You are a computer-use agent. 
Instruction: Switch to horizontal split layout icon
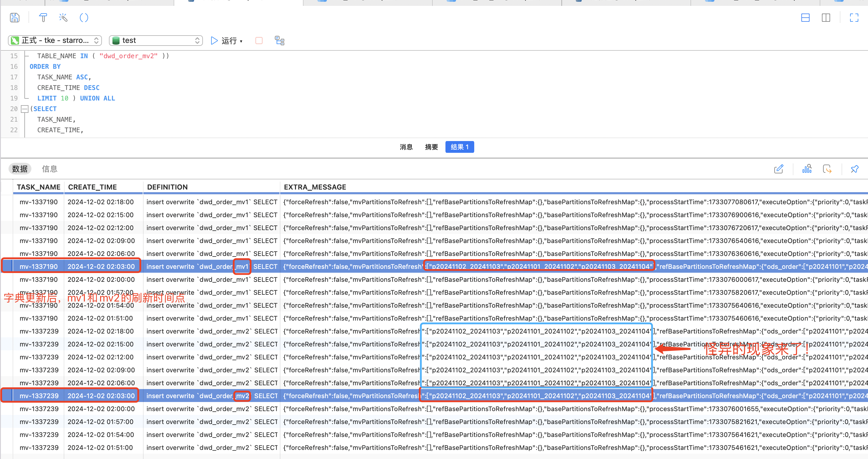[x=805, y=18]
